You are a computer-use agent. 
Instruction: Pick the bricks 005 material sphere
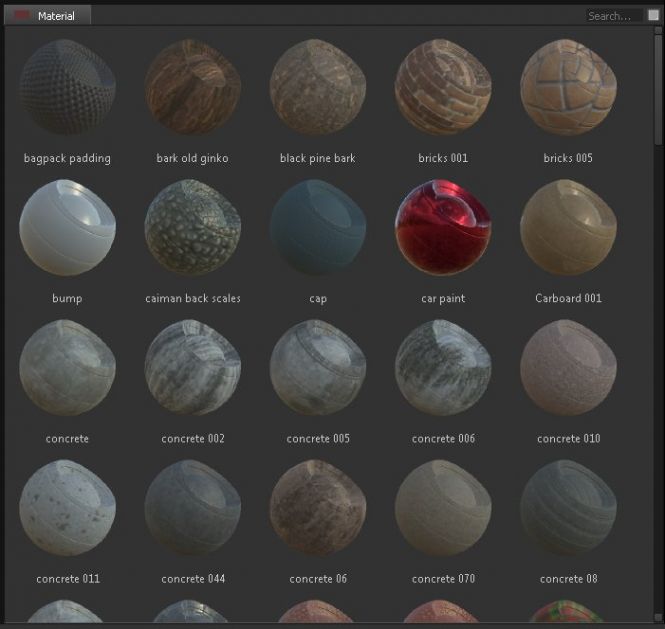(568, 87)
